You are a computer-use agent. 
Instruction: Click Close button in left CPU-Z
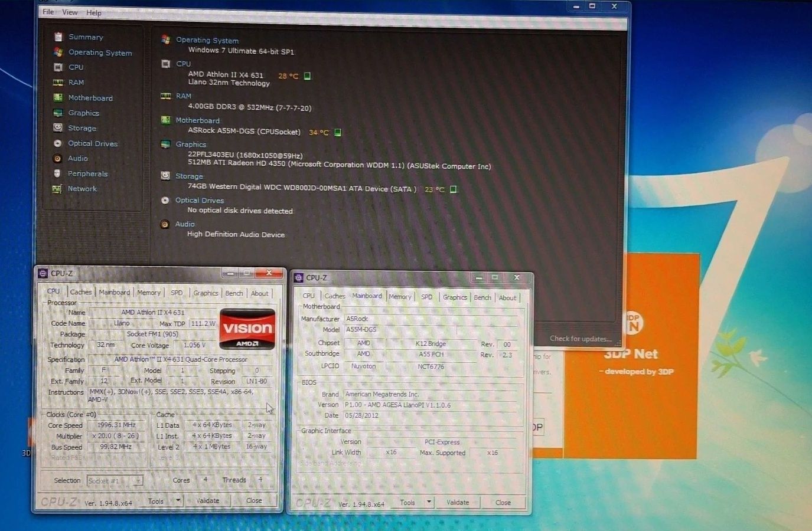coord(254,501)
